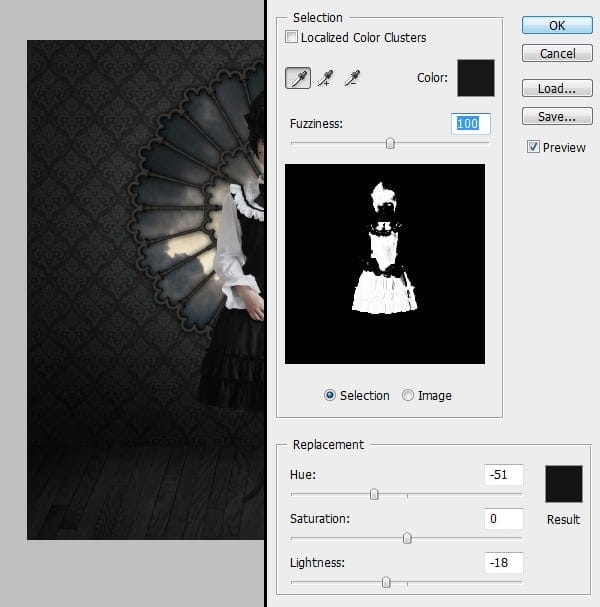Open the Result color swatch
This screenshot has width=600, height=607.
click(563, 484)
